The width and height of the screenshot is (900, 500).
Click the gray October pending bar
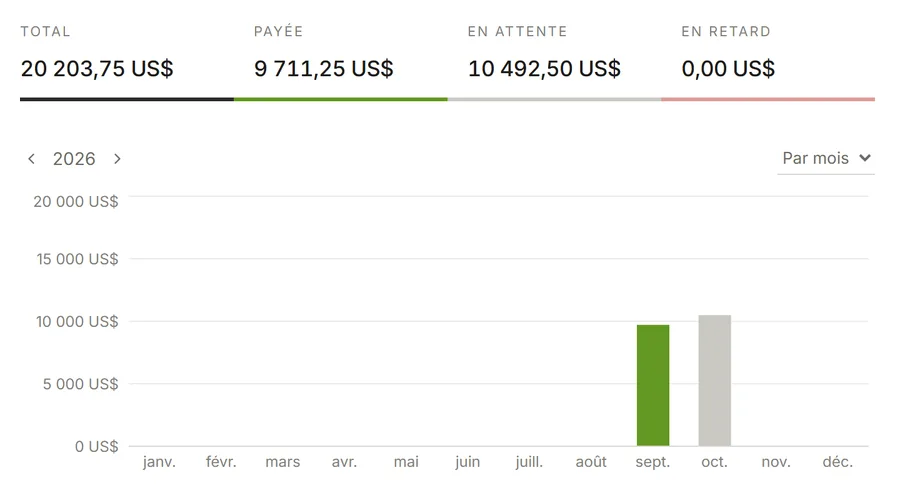(x=715, y=380)
